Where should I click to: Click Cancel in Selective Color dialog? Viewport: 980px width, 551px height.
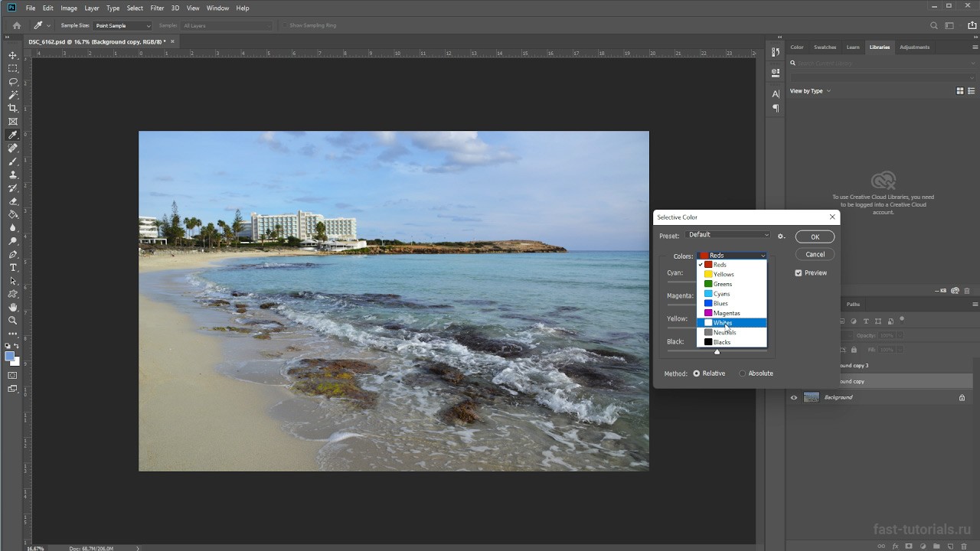point(815,254)
